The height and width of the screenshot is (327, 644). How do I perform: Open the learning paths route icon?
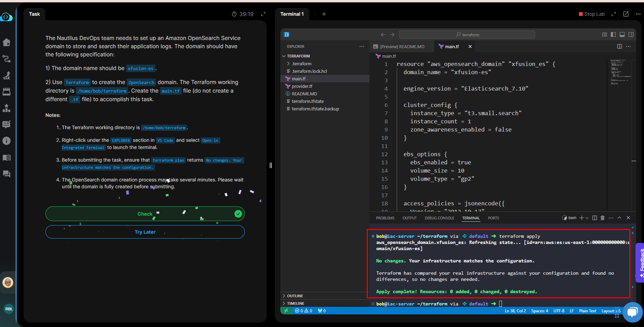tap(6, 59)
